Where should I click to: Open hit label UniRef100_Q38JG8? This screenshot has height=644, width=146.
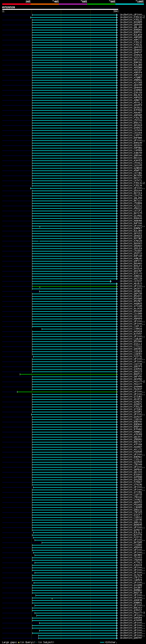(x=131, y=93)
